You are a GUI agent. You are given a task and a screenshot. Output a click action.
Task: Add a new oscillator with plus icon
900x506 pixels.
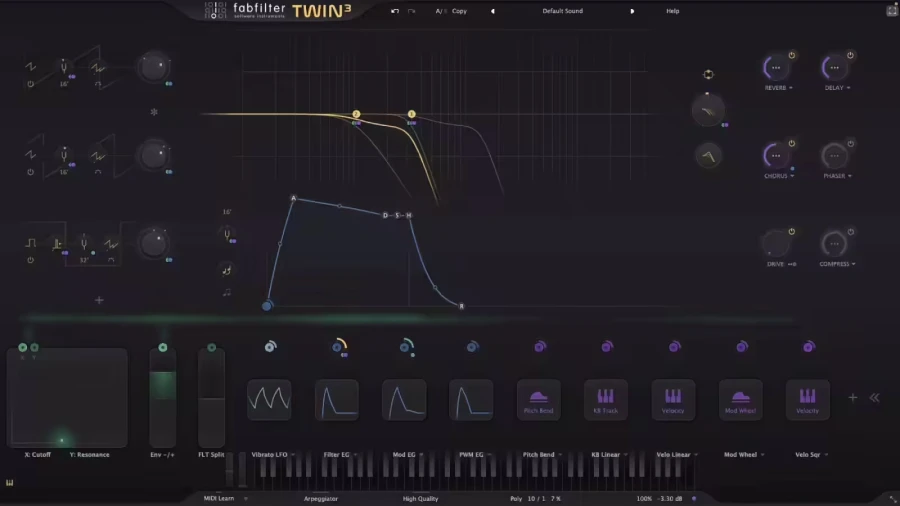[x=99, y=300]
